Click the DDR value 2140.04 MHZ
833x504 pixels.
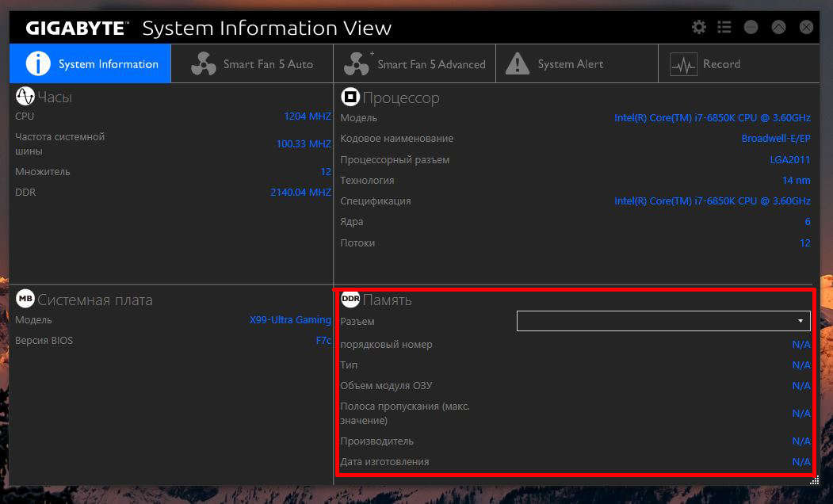[300, 192]
